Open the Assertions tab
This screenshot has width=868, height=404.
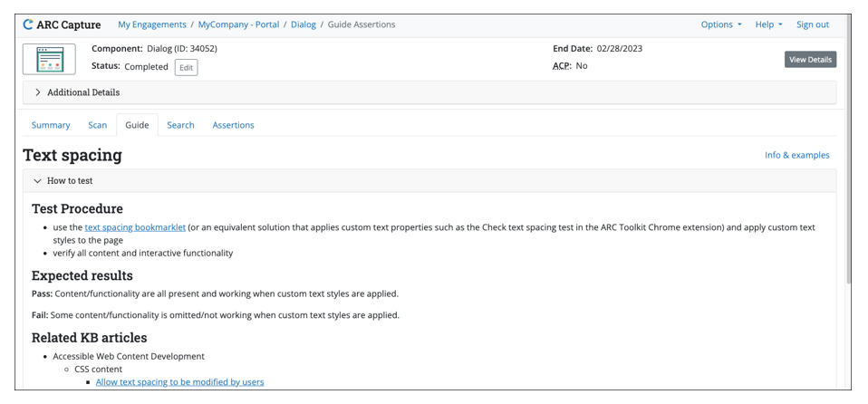[233, 125]
